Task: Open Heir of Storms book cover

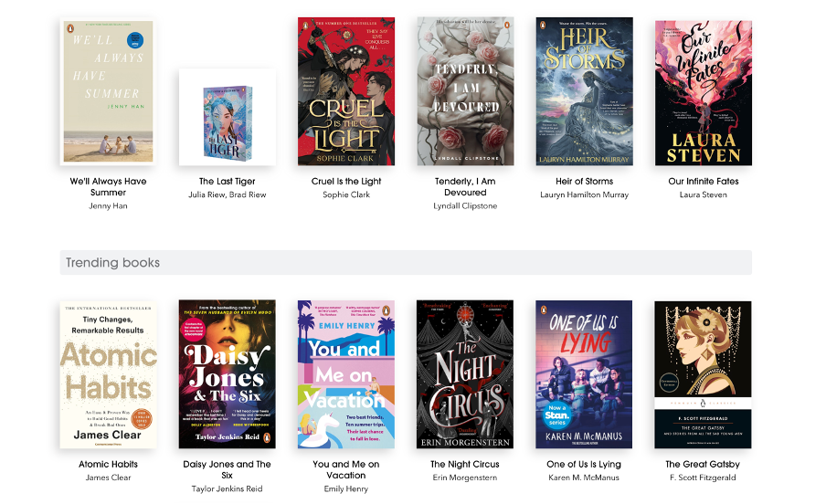Action: (x=584, y=91)
